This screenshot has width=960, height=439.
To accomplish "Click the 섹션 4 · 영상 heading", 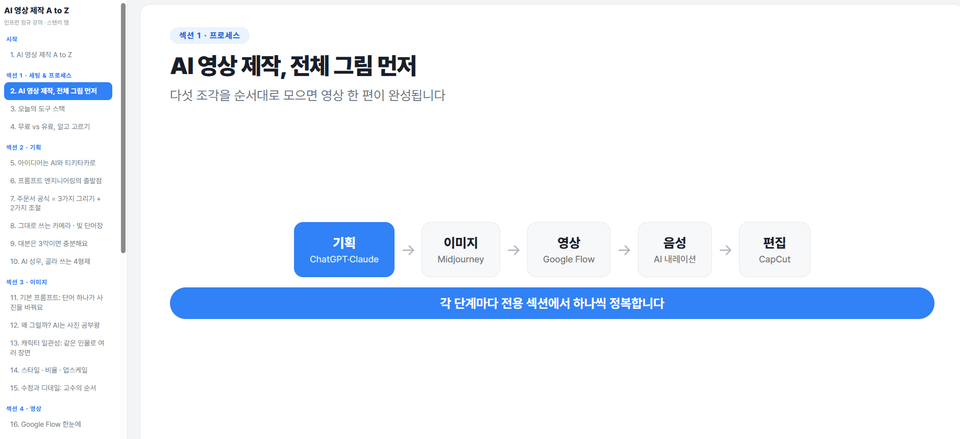I will (x=23, y=408).
